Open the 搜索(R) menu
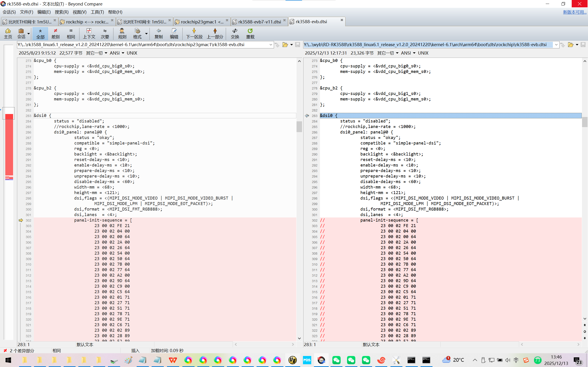This screenshot has width=588, height=367. (x=62, y=12)
